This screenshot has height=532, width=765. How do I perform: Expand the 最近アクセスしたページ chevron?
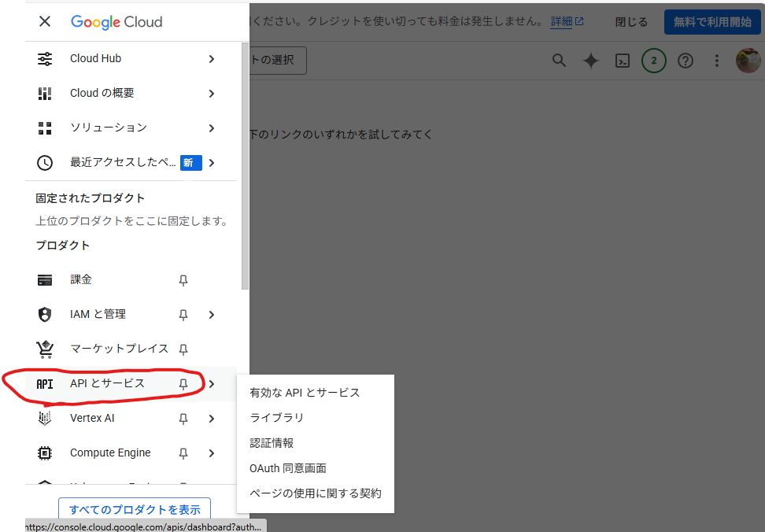(211, 163)
